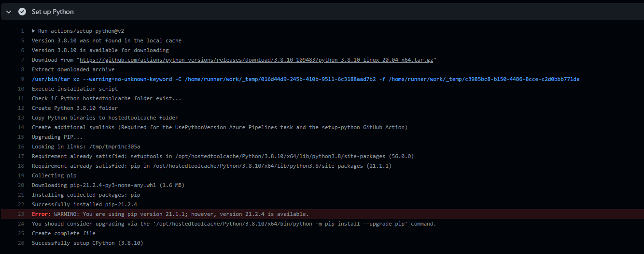Click 'Check if Python hostedtoolcache folder exist' line
This screenshot has width=644, height=254.
click(107, 98)
